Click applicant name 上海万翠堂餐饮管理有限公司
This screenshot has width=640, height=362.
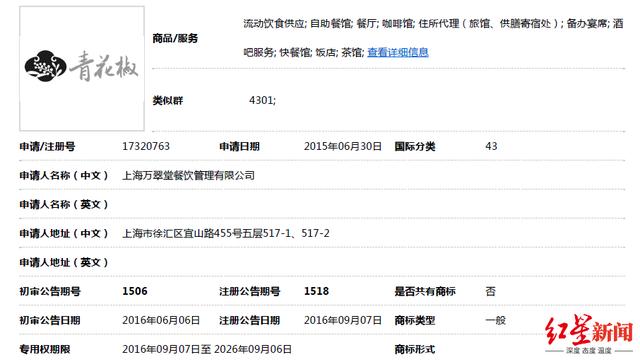coord(189,175)
